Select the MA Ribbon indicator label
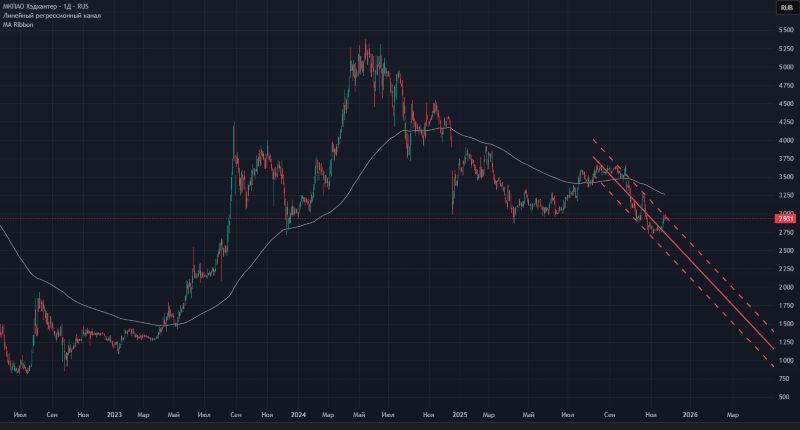This screenshot has height=430, width=800. click(18, 24)
